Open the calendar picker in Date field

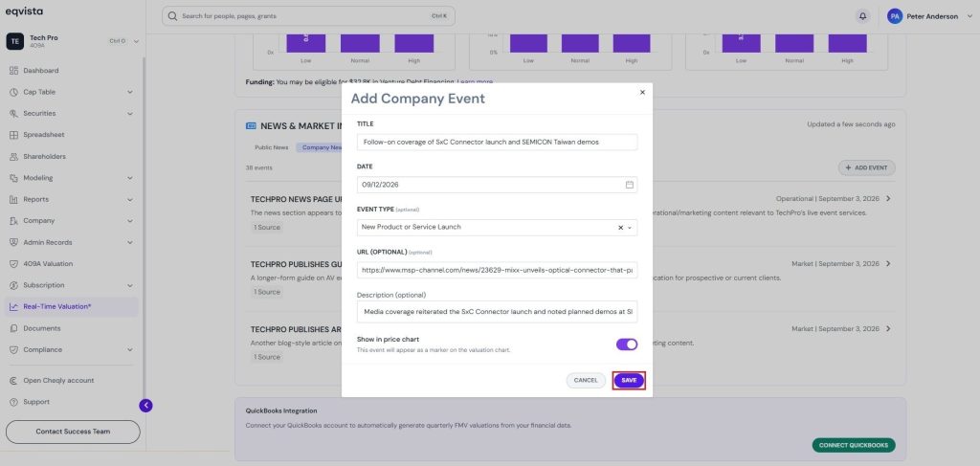(x=630, y=185)
